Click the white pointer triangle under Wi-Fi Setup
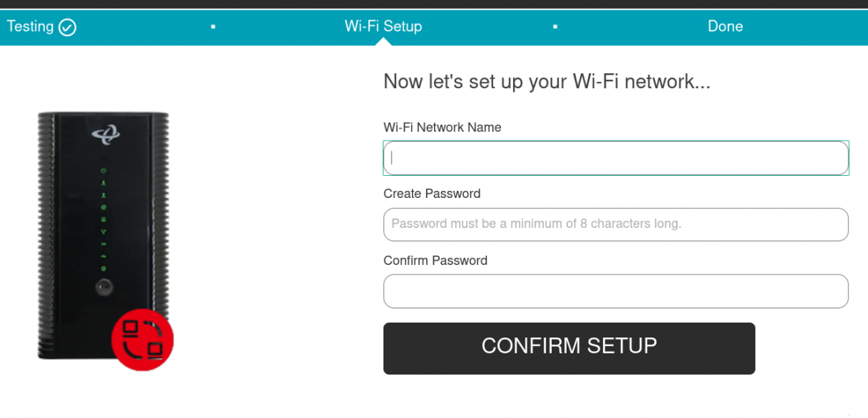Viewport: 868px width, 418px height. (x=383, y=42)
